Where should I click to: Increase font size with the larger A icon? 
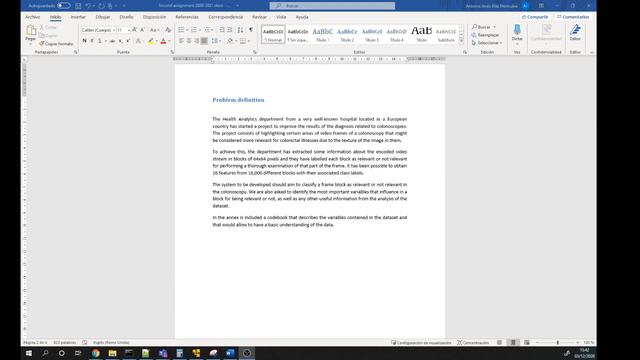coord(135,30)
